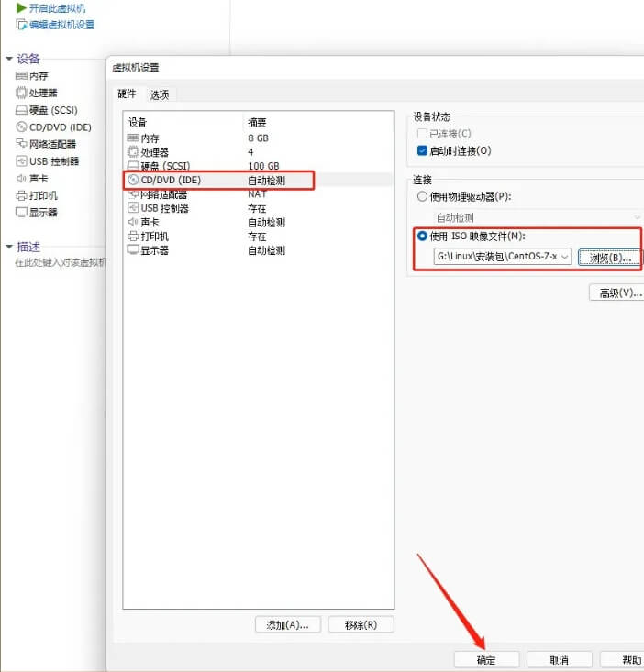Viewport: 644px width, 672px height.
Task: Switch to the 选项 tab
Action: point(160,95)
